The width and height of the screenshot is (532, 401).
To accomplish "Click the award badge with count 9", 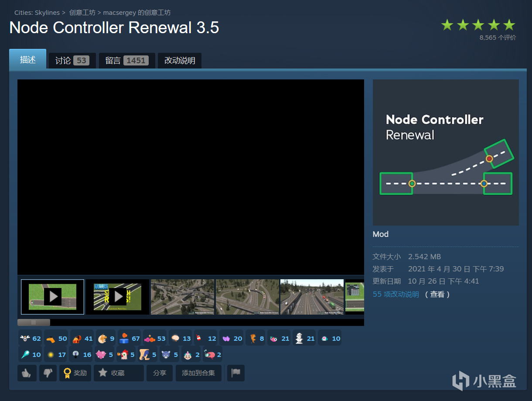I will pos(106,338).
